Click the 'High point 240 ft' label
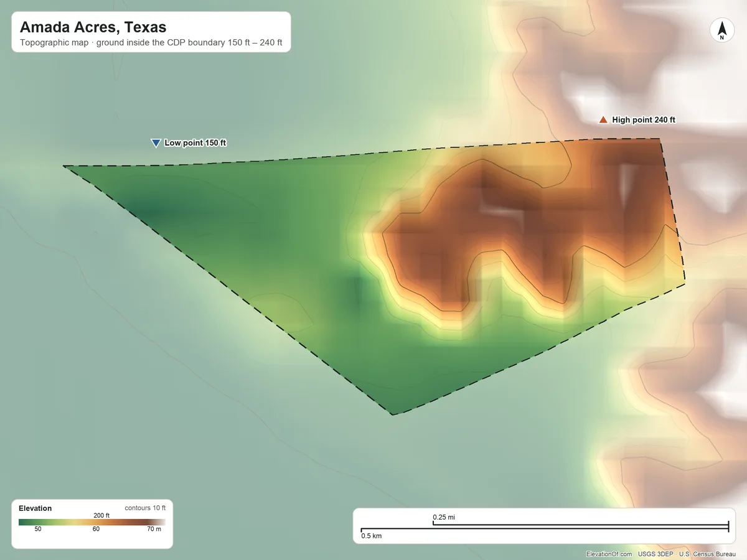 tap(644, 120)
